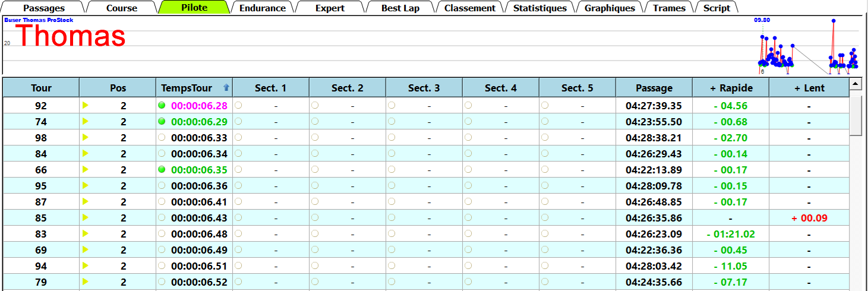Click the empty indicator beside 00:00:06.33
This screenshot has height=291, width=868.
click(x=162, y=137)
